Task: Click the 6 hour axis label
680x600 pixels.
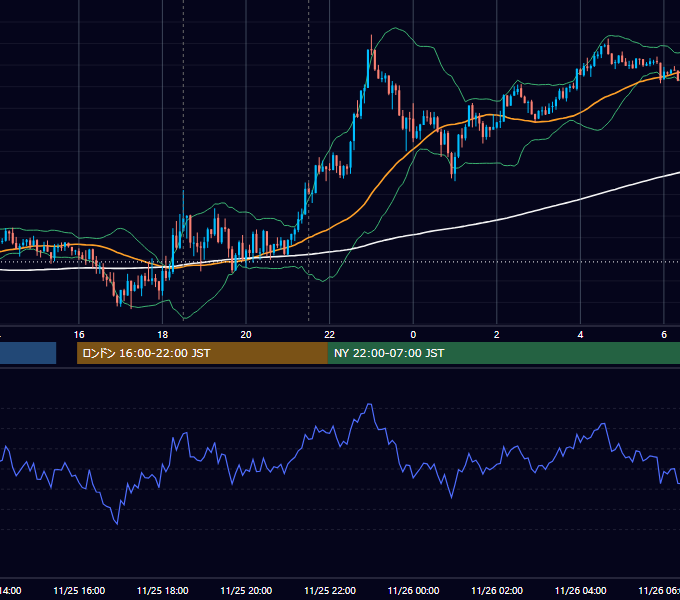Action: tap(664, 335)
